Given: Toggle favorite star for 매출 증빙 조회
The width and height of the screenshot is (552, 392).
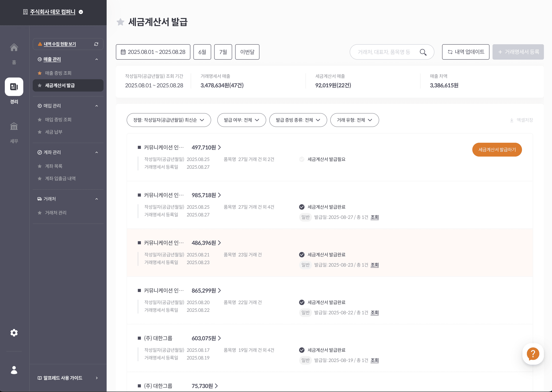Looking at the screenshot, I should [x=40, y=73].
